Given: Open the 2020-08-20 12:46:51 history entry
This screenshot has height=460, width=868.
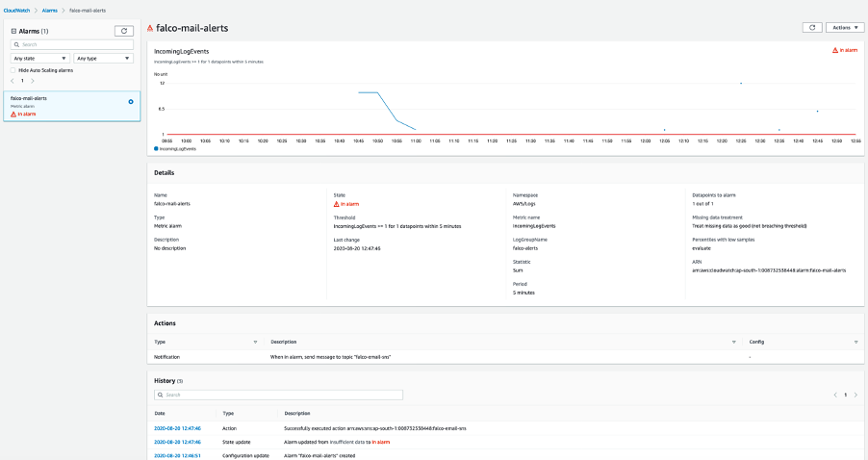Looking at the screenshot, I should 177,455.
